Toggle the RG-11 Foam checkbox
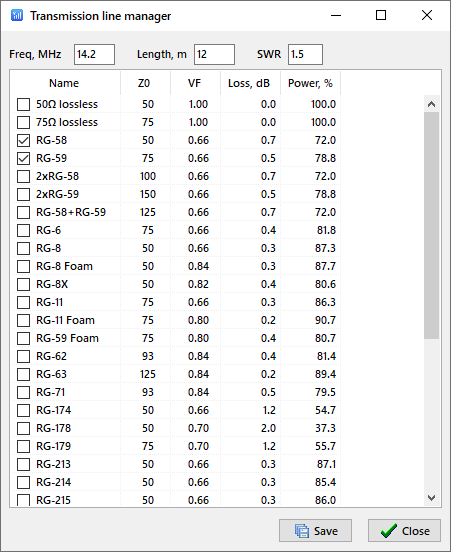Screen dimensions: 451x552 click(24, 320)
